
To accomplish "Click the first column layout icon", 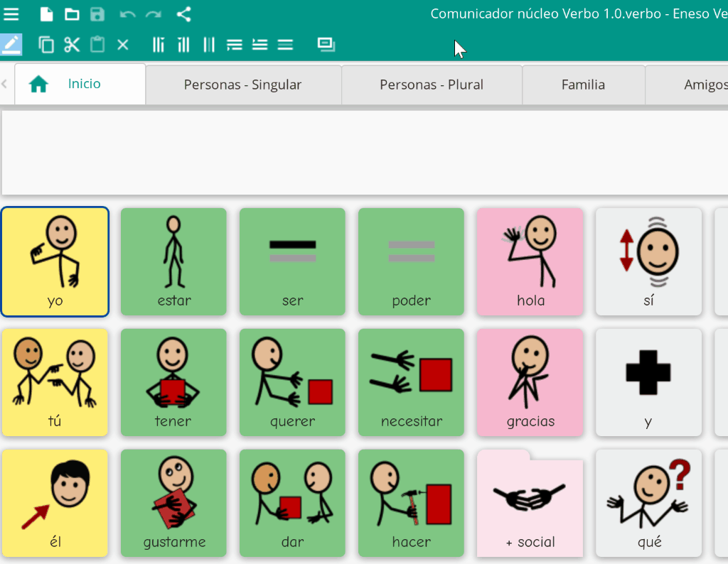I will point(159,45).
